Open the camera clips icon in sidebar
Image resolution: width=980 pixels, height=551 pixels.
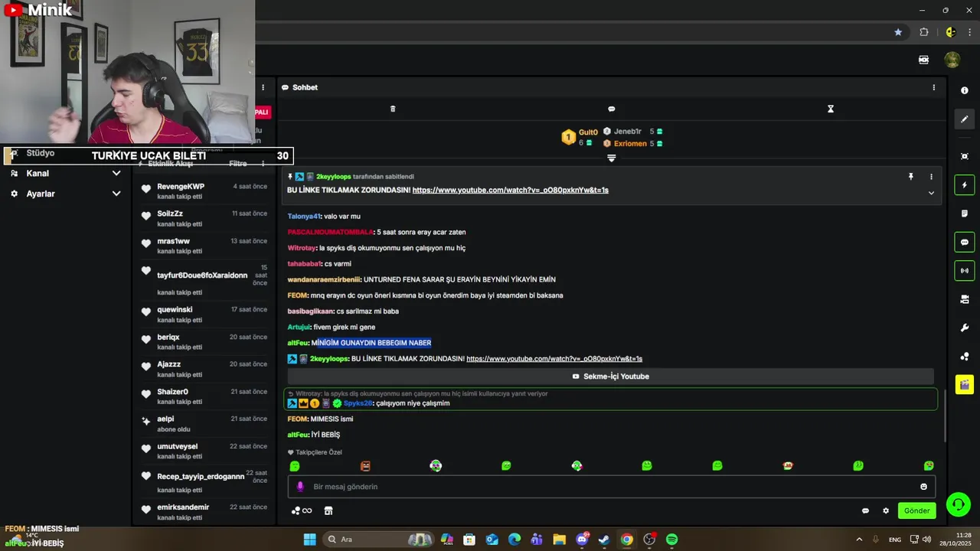pyautogui.click(x=964, y=299)
